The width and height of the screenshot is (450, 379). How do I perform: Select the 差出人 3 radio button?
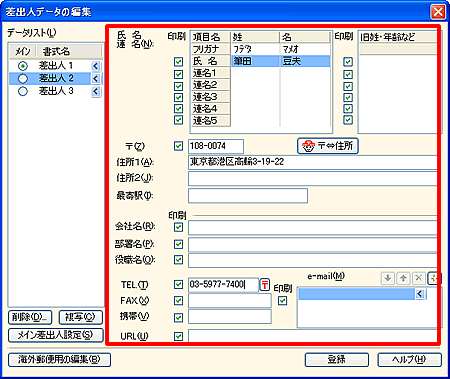click(23, 91)
